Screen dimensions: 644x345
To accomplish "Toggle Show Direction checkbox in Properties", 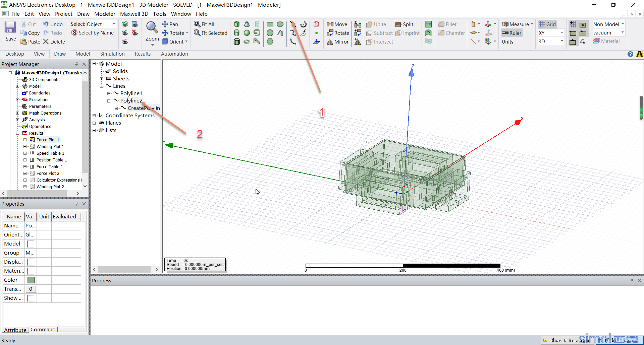I will [31, 298].
